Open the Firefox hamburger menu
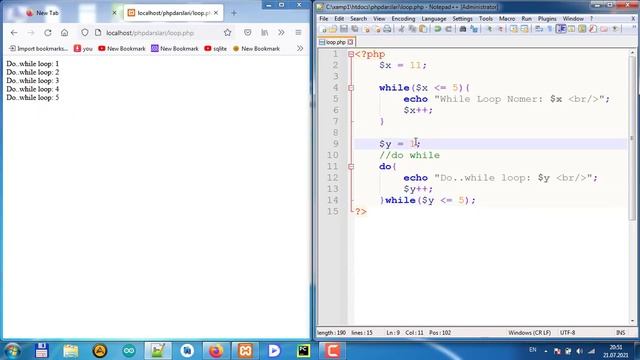Screen dimensions: 640x360 pyautogui.click(x=298, y=32)
